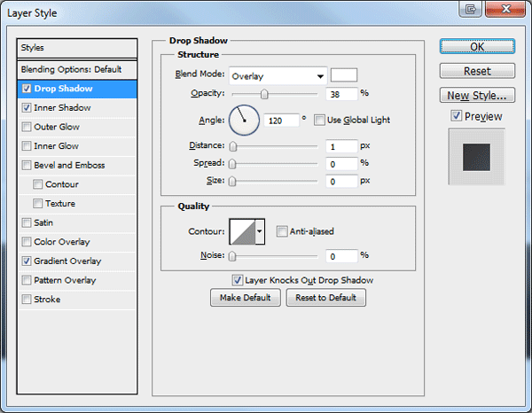Click the title bar help icon button
Image resolution: width=532 pixels, height=413 pixels.
coord(470,9)
